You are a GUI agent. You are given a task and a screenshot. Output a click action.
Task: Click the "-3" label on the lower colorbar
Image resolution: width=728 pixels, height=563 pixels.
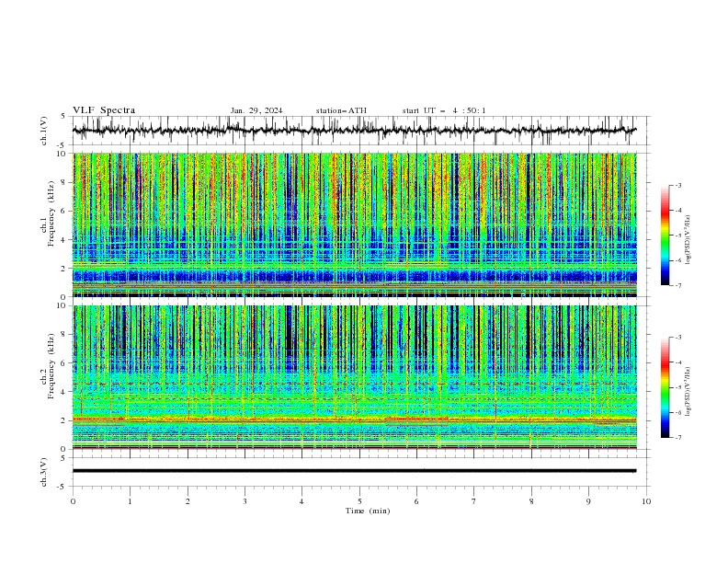678,338
